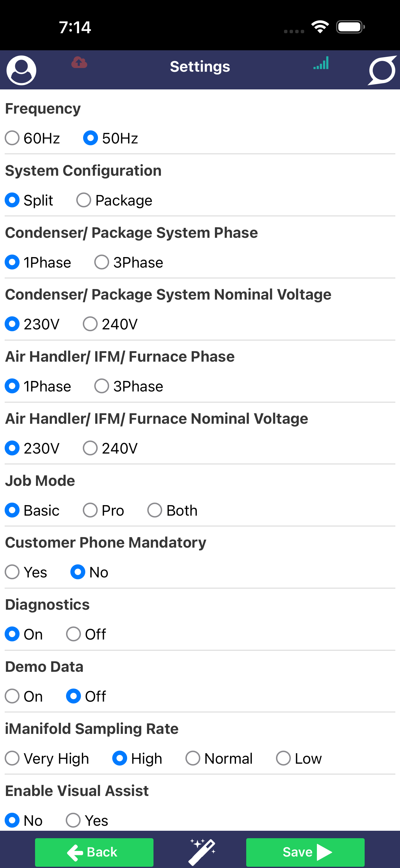The image size is (400, 868).
Task: Choose Package system configuration
Action: pyautogui.click(x=114, y=200)
